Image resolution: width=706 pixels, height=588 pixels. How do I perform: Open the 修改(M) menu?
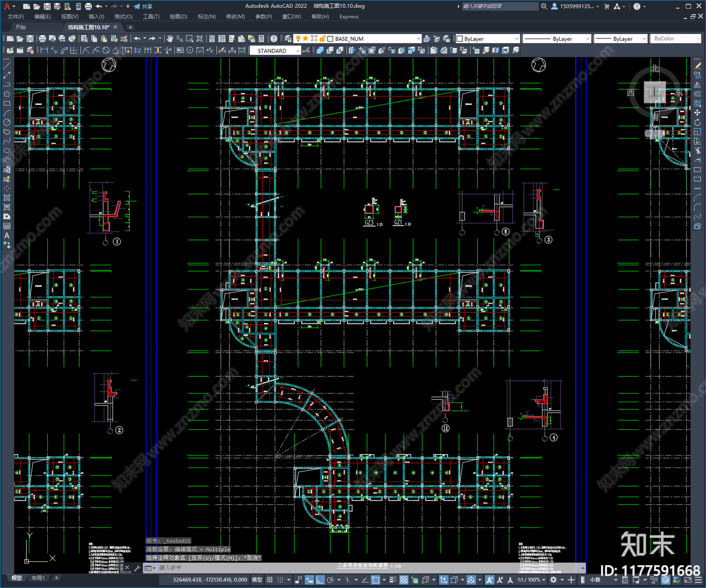click(x=235, y=17)
